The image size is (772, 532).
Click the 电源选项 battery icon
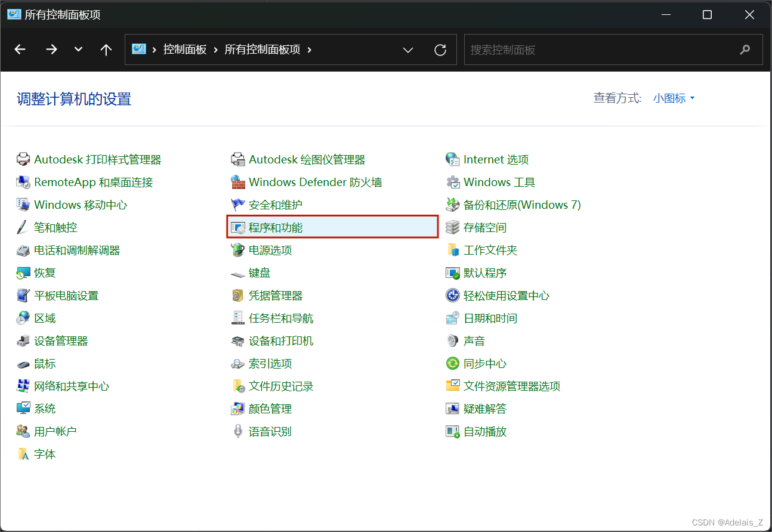pyautogui.click(x=238, y=250)
